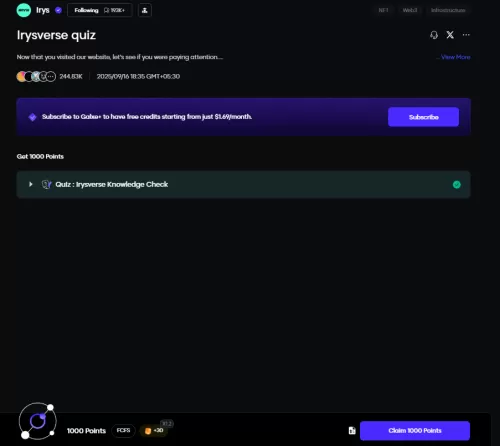500x446 pixels.
Task: Click the quiz icon beside Irysverse Knowledge Check
Action: click(46, 184)
